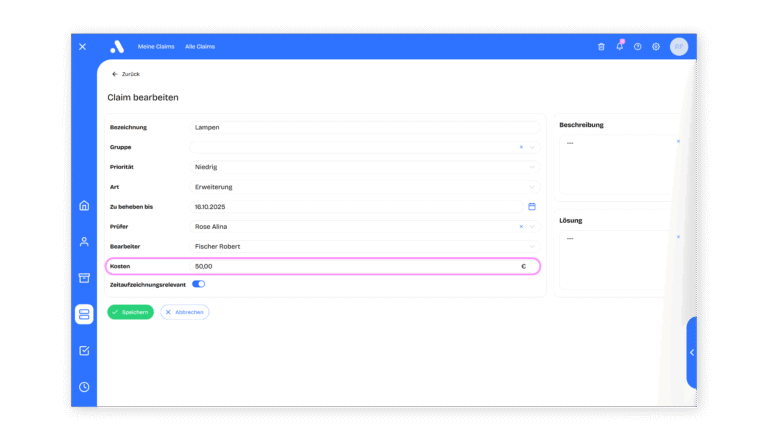Open calendar picker for Zu beheben bis
This screenshot has width=768, height=441.
(x=532, y=207)
